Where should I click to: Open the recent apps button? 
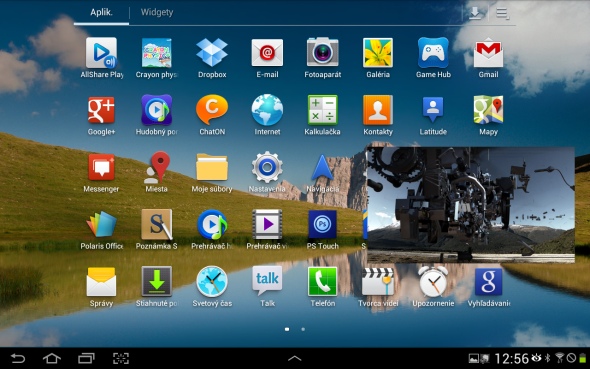[x=86, y=358]
